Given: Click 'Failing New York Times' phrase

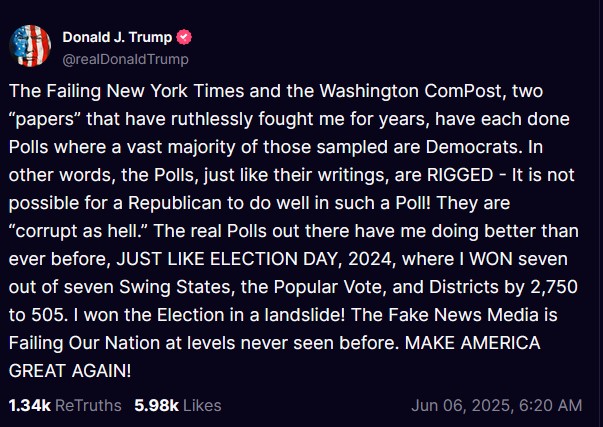Looking at the screenshot, I should 145,91.
